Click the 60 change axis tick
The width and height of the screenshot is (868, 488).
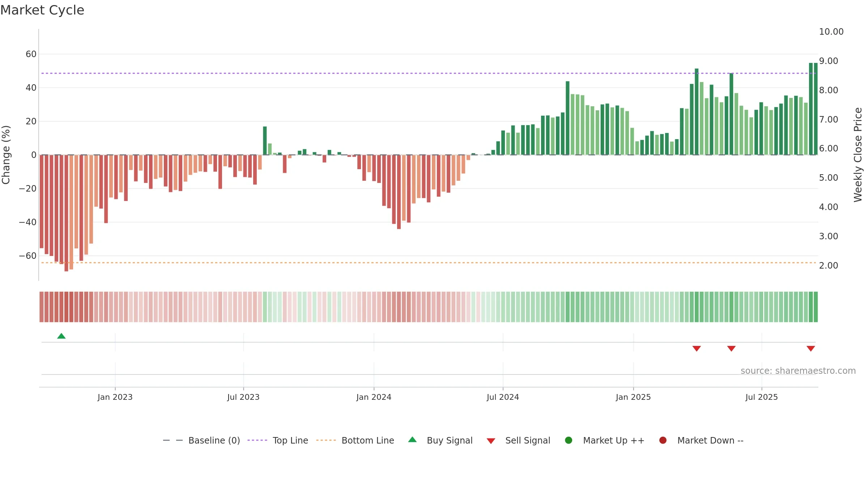pyautogui.click(x=31, y=54)
